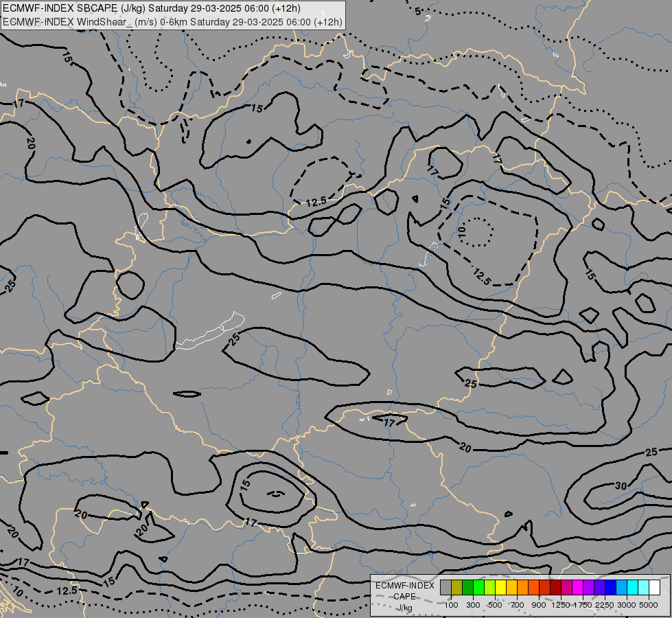This screenshot has height=618, width=672.
Task: Click the legend value 900
Action: pyautogui.click(x=539, y=605)
